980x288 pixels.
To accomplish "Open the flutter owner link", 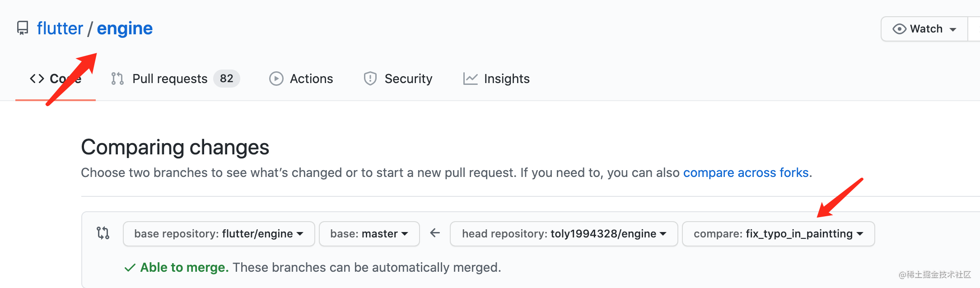I will point(60,28).
